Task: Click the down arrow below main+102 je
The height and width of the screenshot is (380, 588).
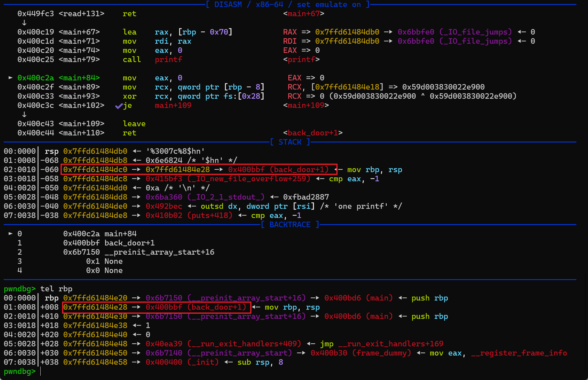Action: (x=24, y=115)
